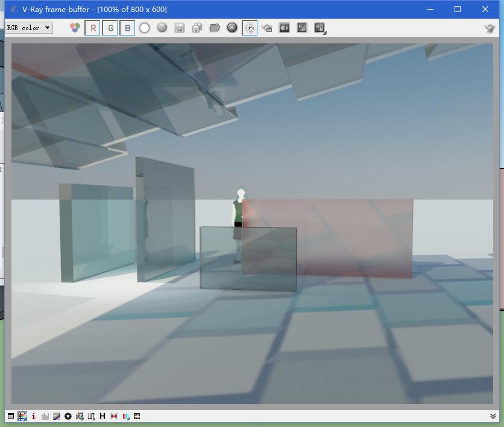Toggle sRGB color space display

[x=80, y=416]
